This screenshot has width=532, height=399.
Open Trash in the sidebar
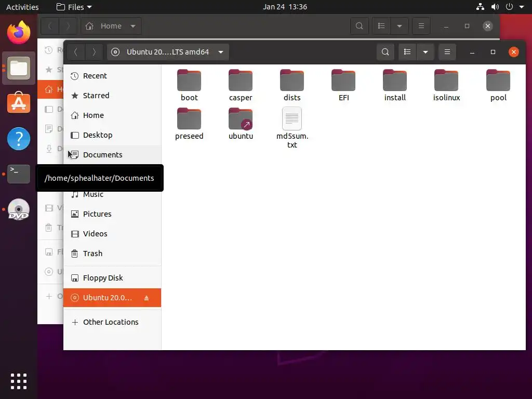[112, 253]
